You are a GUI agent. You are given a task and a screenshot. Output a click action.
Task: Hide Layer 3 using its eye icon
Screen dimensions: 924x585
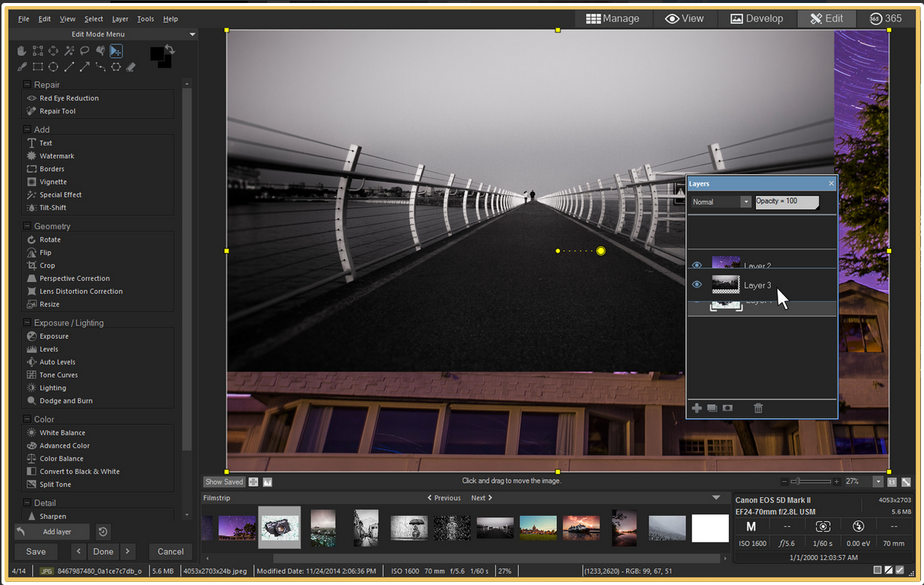pos(697,285)
